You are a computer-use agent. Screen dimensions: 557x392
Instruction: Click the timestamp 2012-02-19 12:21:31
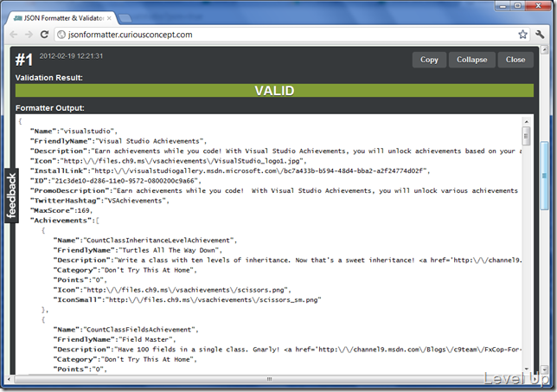click(x=71, y=55)
